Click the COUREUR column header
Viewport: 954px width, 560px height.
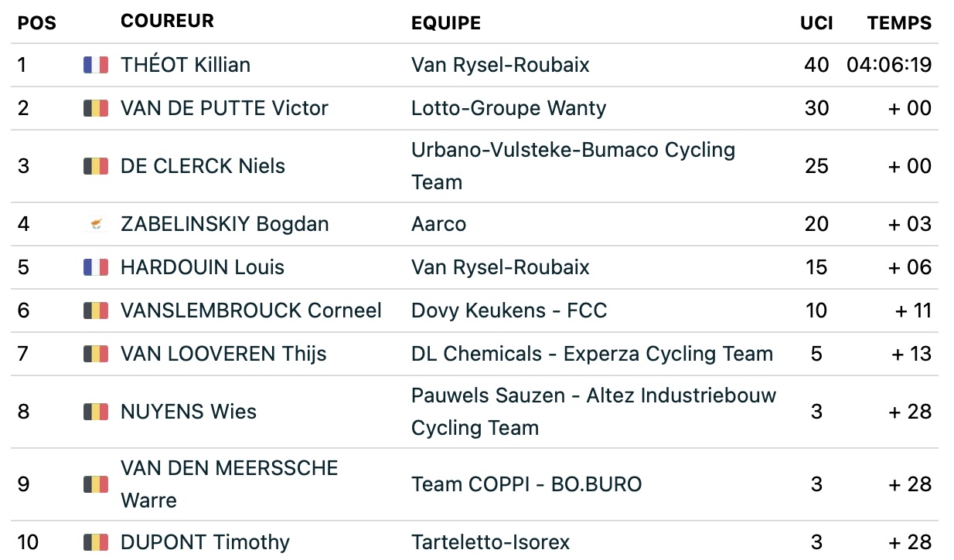167,21
